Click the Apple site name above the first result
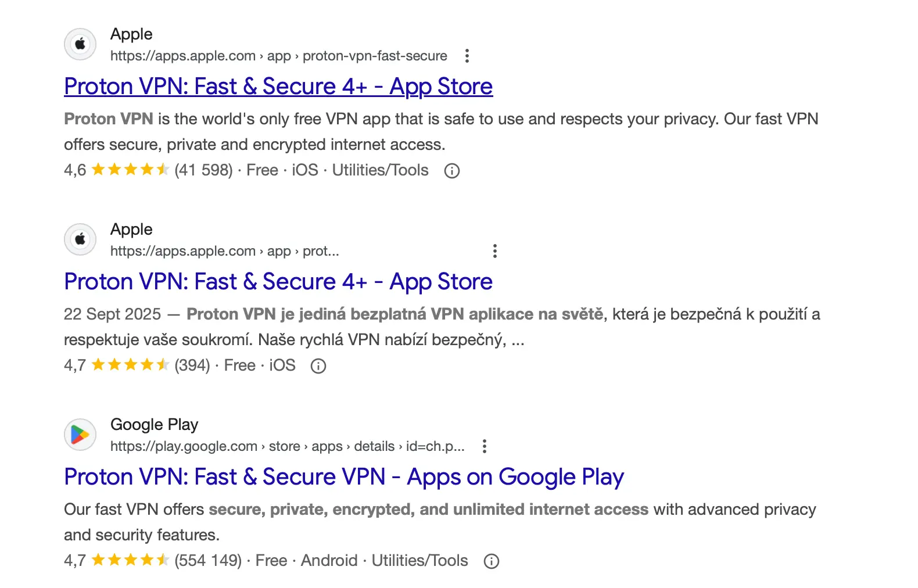Viewport: 918px width, 588px height. [x=131, y=34]
